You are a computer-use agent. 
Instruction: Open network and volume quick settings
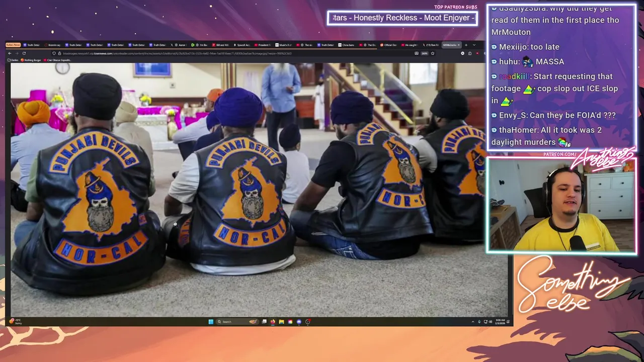(488, 322)
